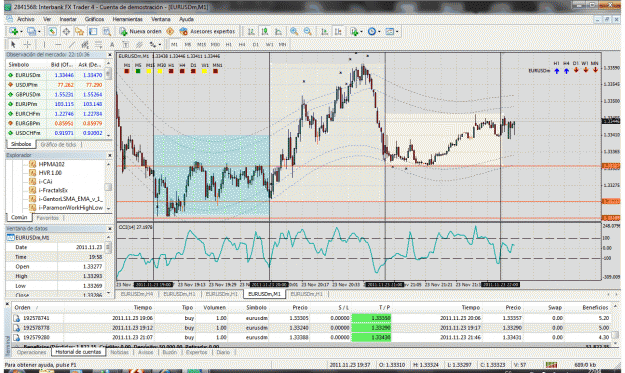Select HVR 1.00 indicator in Explorador
The image size is (625, 373).
pyautogui.click(x=50, y=173)
